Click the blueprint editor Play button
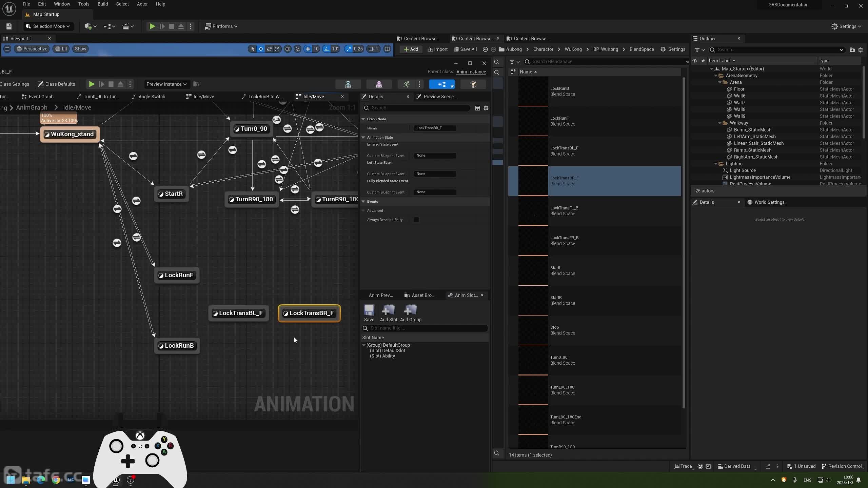868x488 pixels. [92, 84]
